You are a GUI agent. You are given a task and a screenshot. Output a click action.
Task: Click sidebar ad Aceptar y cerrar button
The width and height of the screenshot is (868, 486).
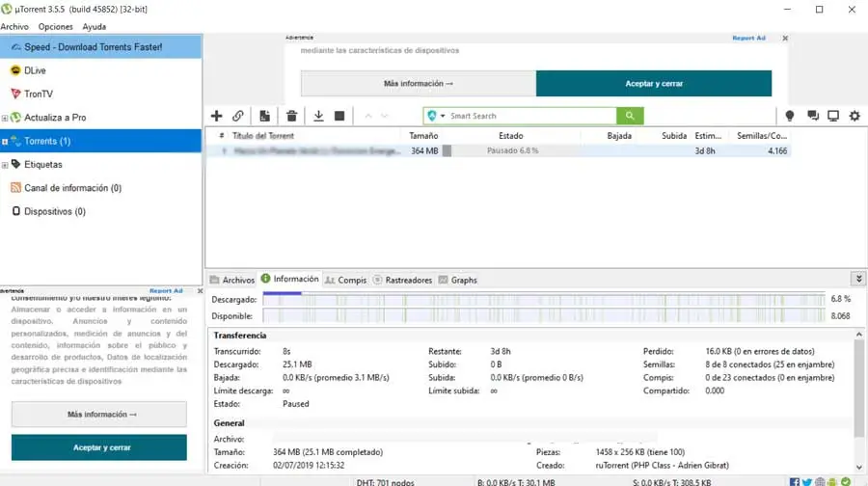[99, 447]
